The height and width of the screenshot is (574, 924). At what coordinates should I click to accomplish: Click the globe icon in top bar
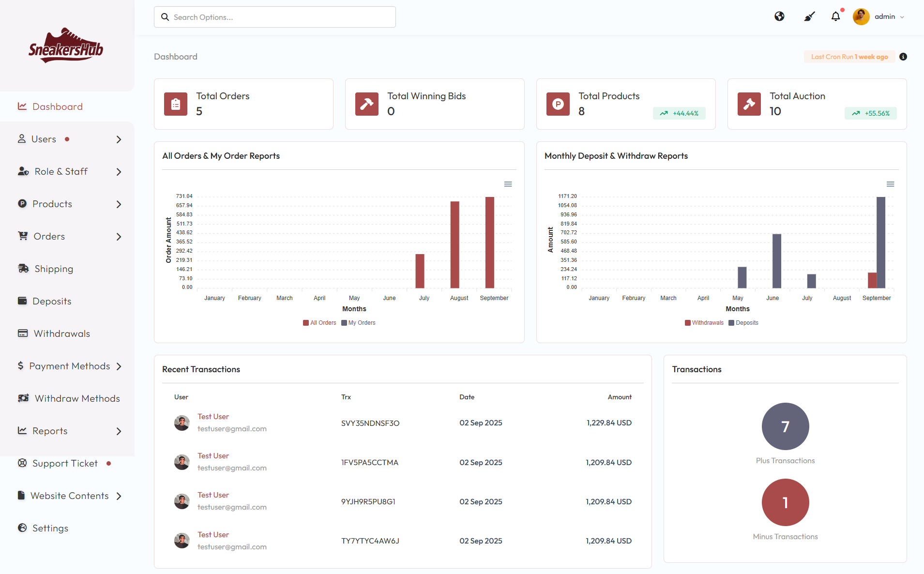point(779,16)
